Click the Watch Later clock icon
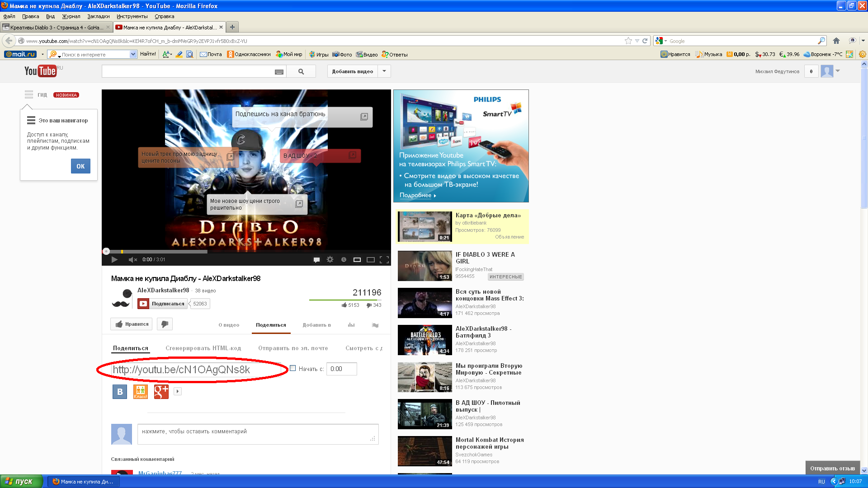868x488 pixels. click(x=344, y=259)
